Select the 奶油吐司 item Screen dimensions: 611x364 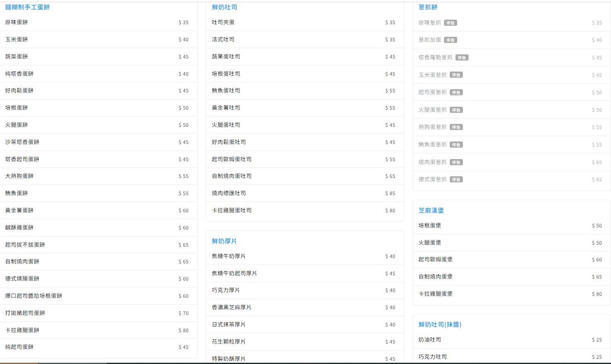tap(512, 340)
